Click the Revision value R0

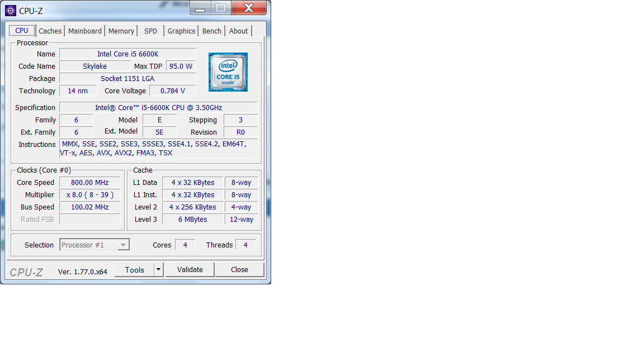point(241,132)
